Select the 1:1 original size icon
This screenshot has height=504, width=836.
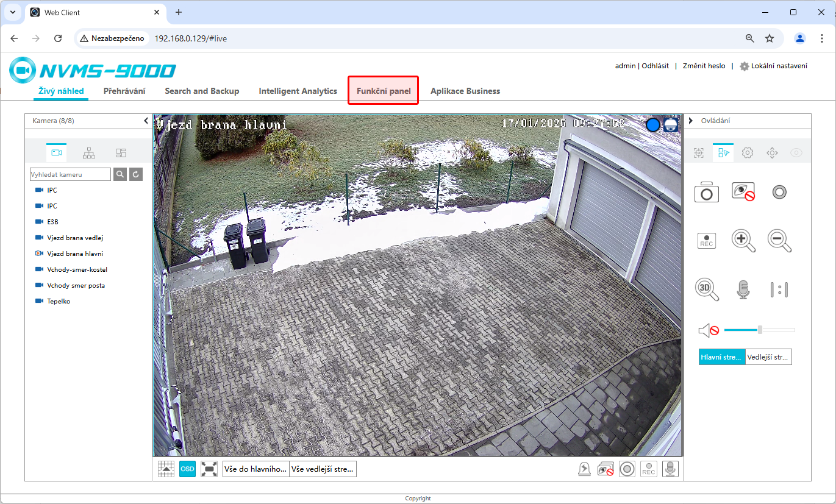coord(779,289)
